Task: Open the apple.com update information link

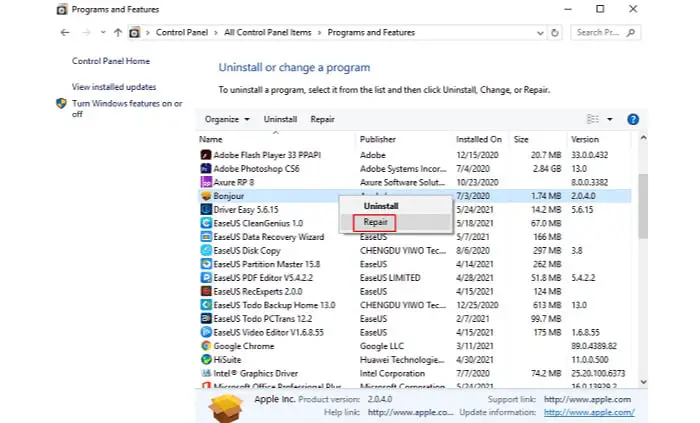Action: (x=589, y=412)
